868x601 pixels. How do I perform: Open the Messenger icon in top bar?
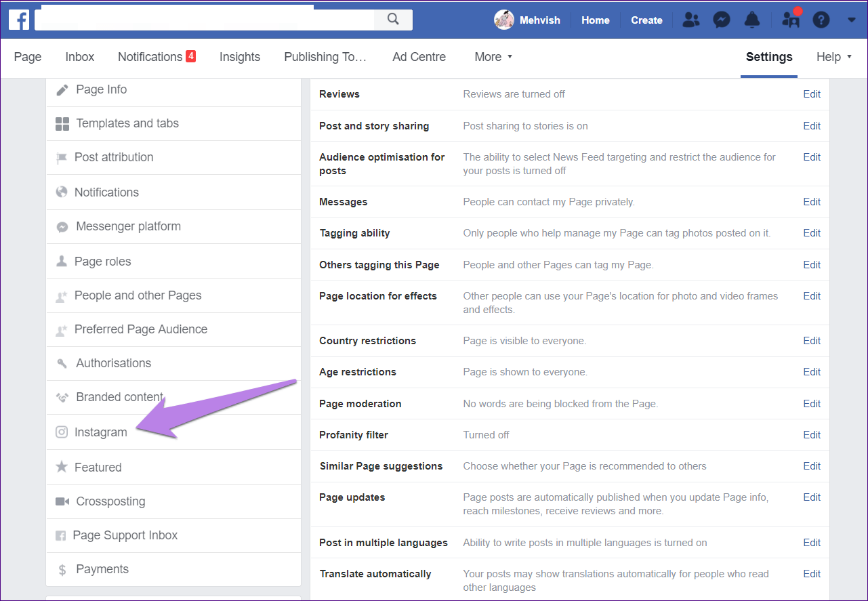(722, 20)
